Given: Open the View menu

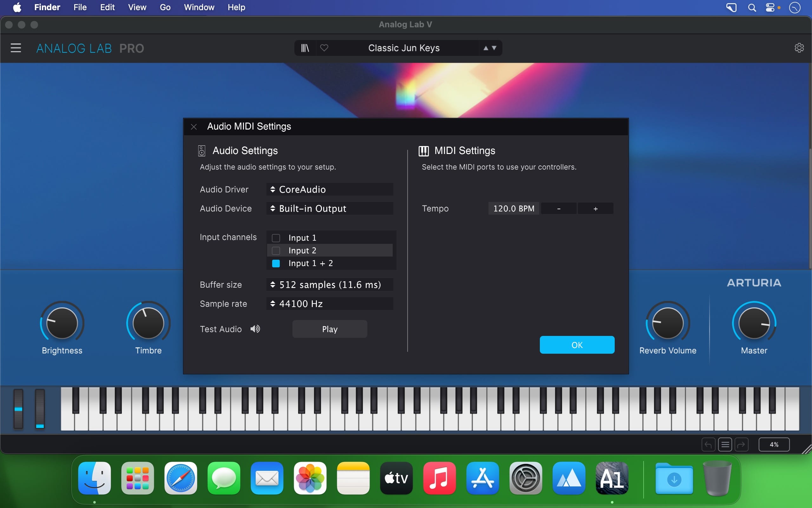Looking at the screenshot, I should pyautogui.click(x=137, y=7).
